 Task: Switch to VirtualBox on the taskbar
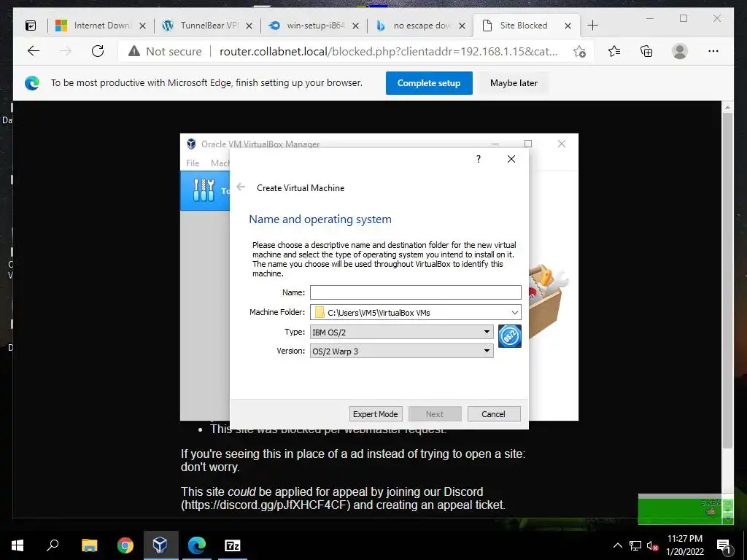click(160, 545)
